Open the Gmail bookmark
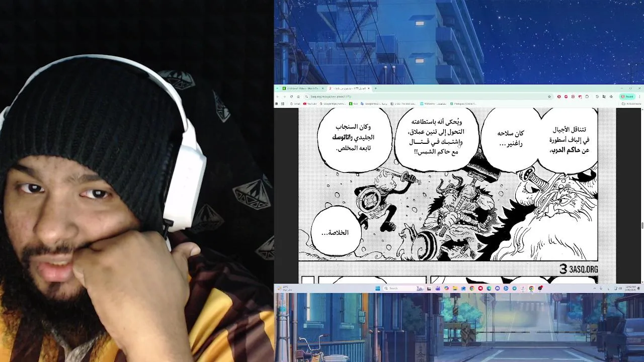 [x=295, y=104]
